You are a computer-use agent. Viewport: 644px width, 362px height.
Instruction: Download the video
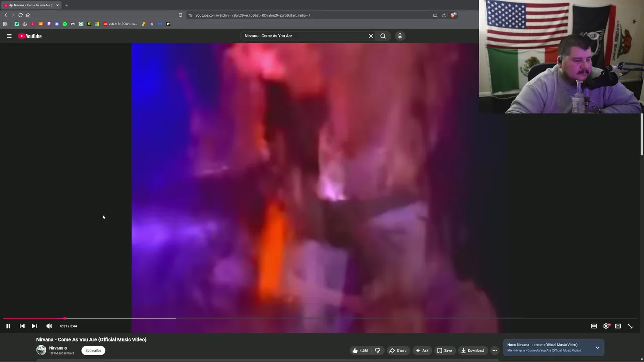(472, 350)
